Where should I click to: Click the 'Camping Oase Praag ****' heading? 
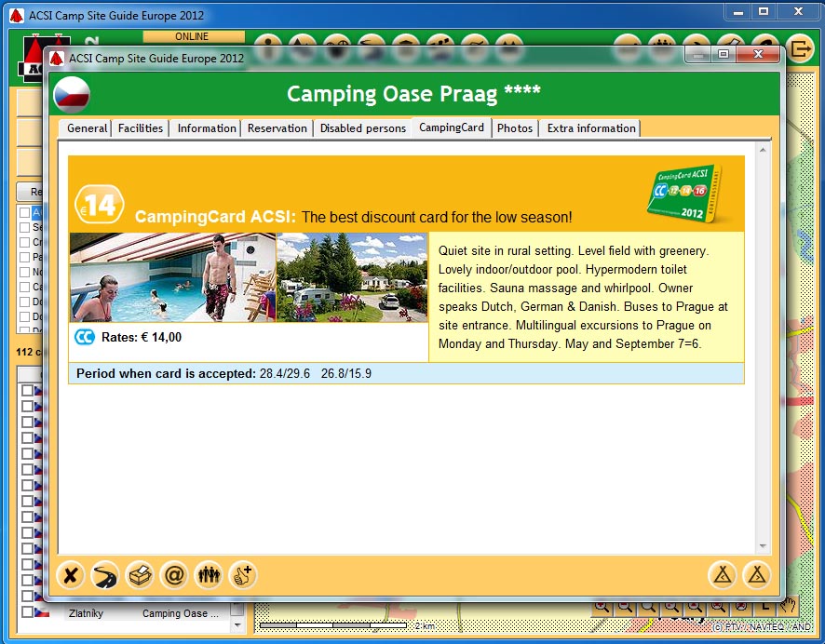413,94
